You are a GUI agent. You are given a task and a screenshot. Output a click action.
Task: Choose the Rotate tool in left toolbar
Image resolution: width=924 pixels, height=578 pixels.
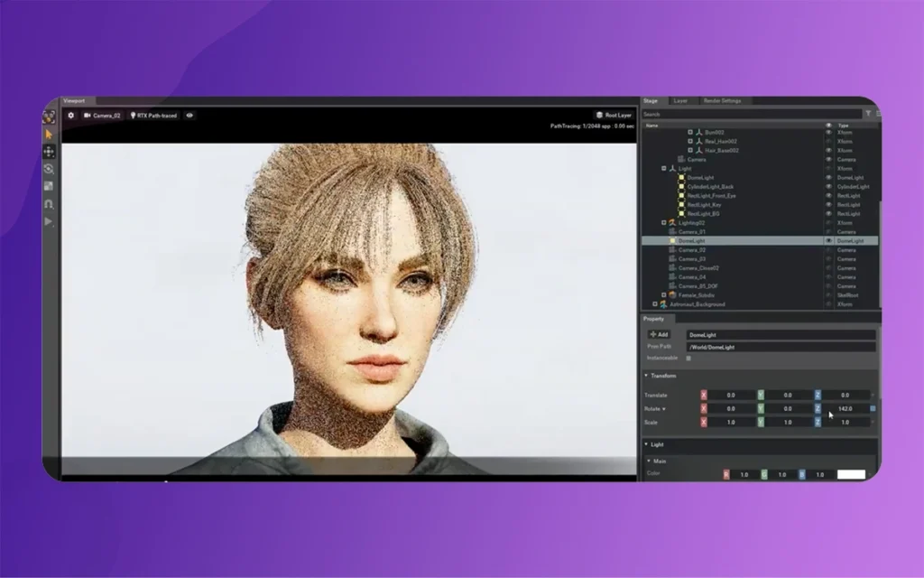point(49,169)
